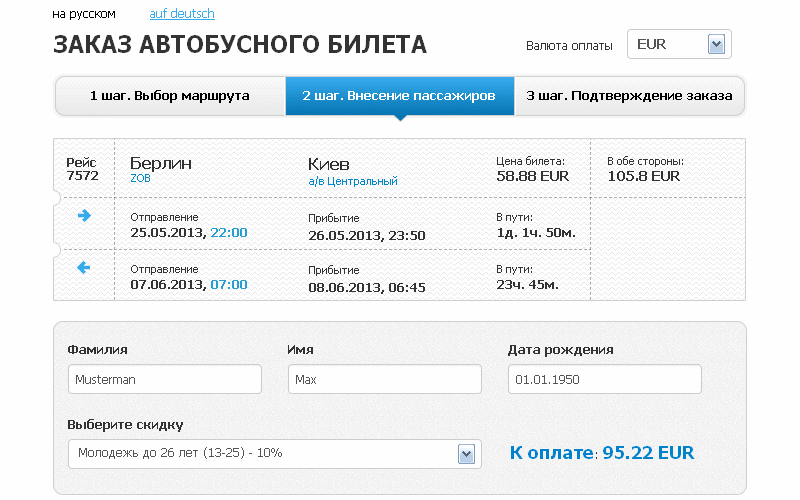
Task: Click the blue left arrow return trip icon
Action: (84, 267)
